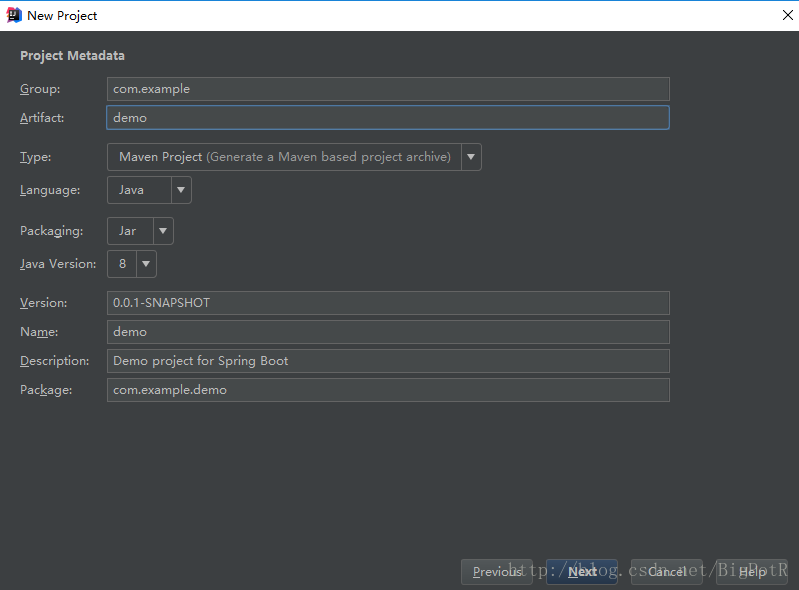Click the Package field com.example.demo
The width and height of the screenshot is (799, 590).
point(388,390)
